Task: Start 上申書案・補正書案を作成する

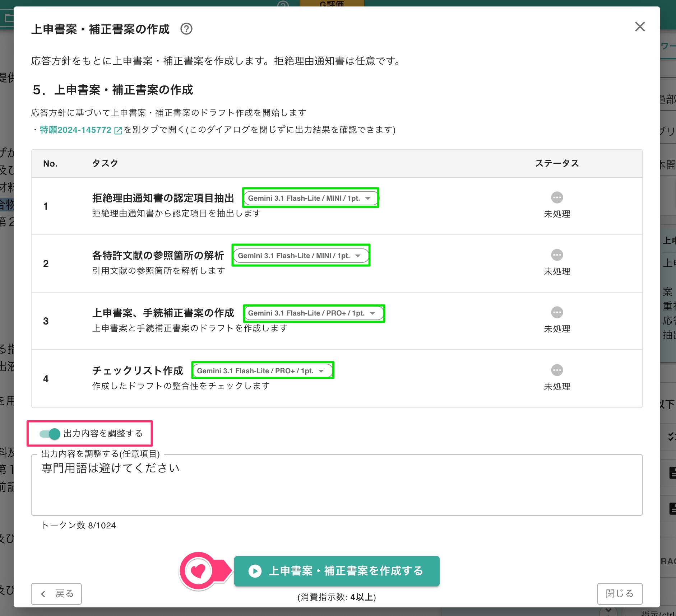Action: 337,571
